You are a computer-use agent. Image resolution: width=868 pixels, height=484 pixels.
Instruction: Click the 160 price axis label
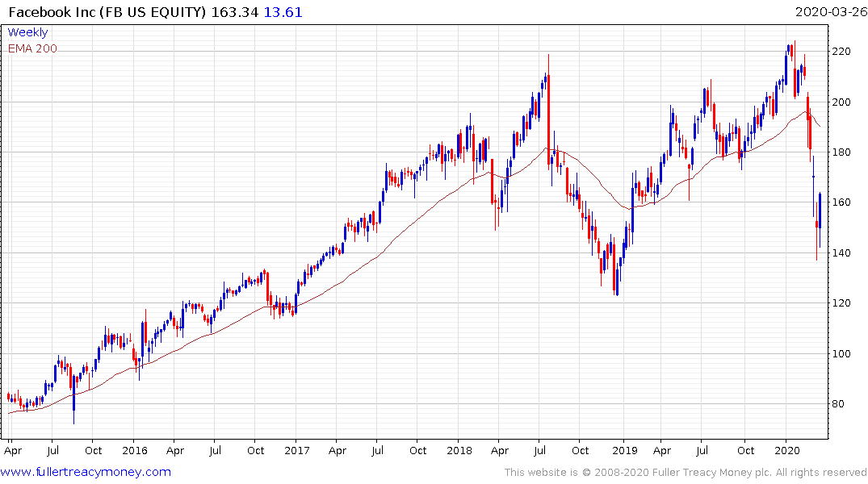(841, 202)
